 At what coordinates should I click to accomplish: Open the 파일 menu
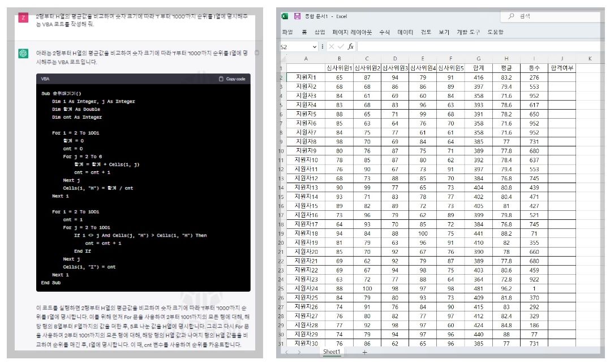[x=287, y=32]
